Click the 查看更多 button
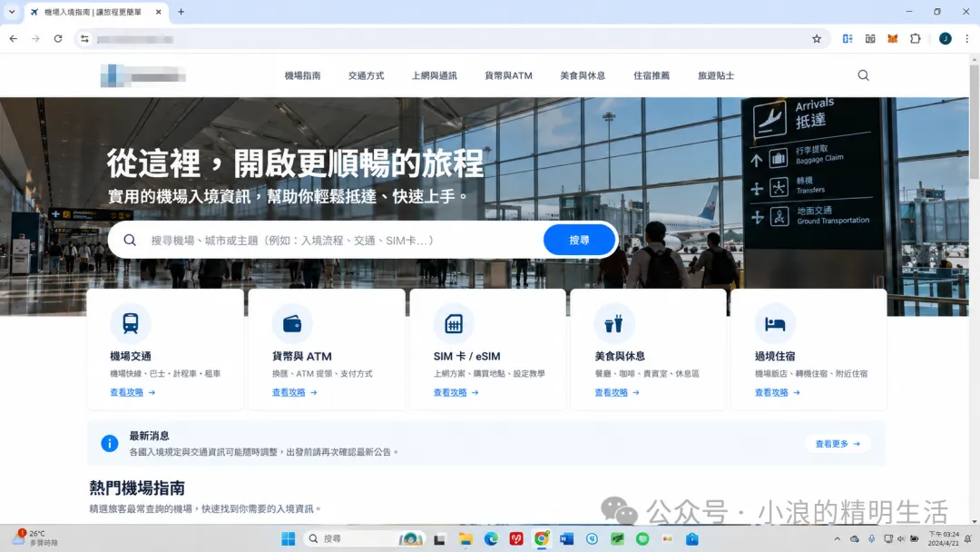 (x=838, y=444)
